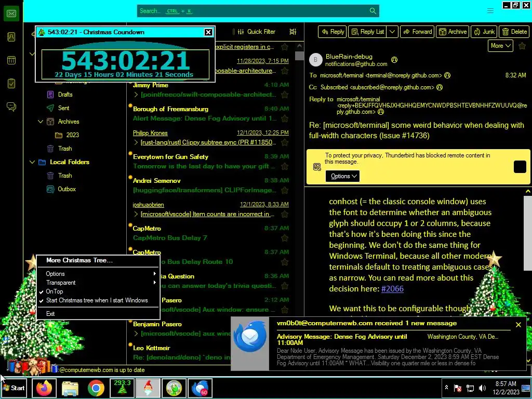532x399 pixels.
Task: Mark the message as Junk
Action: (x=484, y=32)
